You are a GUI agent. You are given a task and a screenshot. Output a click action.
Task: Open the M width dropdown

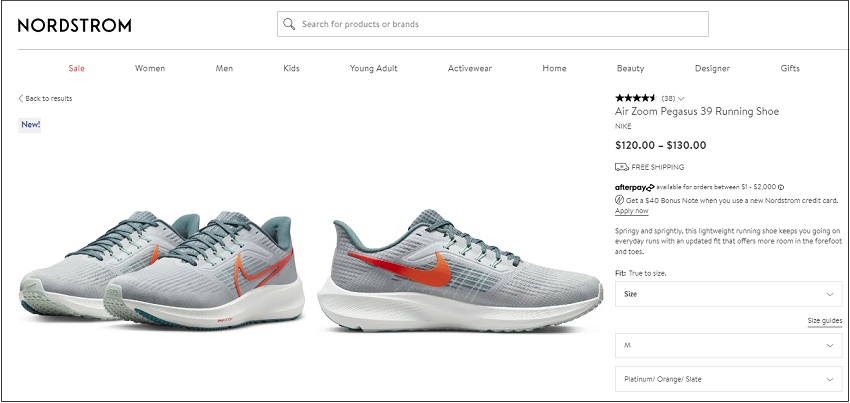[729, 346]
